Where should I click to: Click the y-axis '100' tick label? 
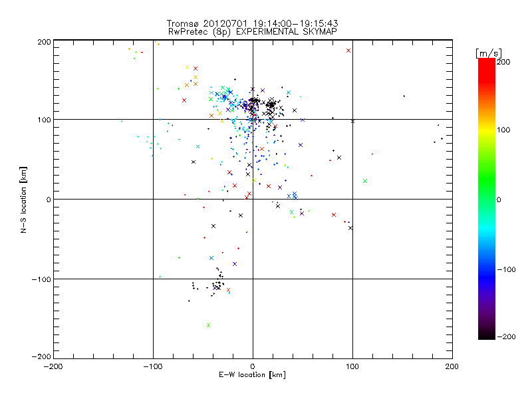(44, 120)
